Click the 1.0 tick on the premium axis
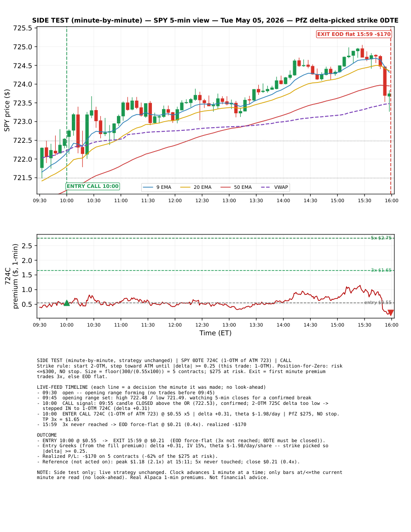Image resolution: width=411 pixels, height=532 pixels. tap(27, 290)
